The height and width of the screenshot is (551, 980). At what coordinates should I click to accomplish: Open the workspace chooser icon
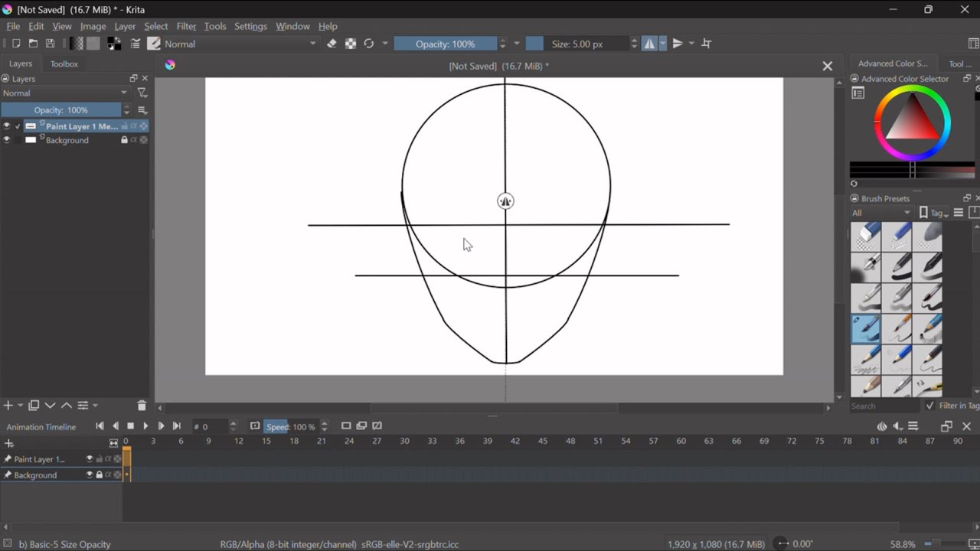[974, 44]
